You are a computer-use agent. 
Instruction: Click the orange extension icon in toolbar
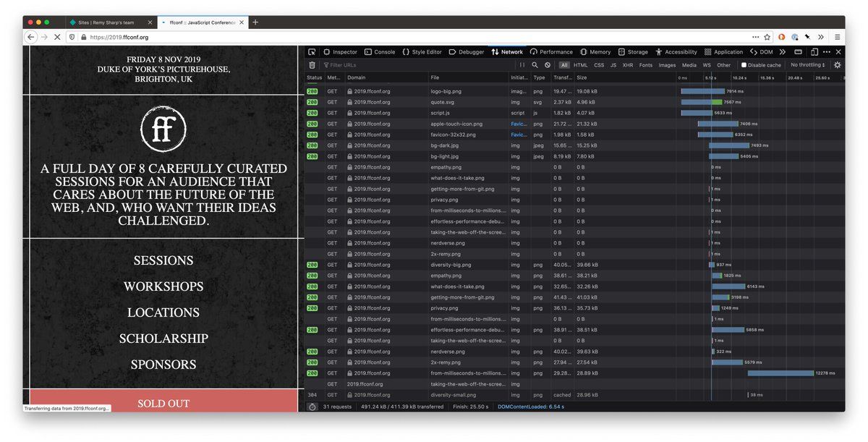(x=782, y=37)
